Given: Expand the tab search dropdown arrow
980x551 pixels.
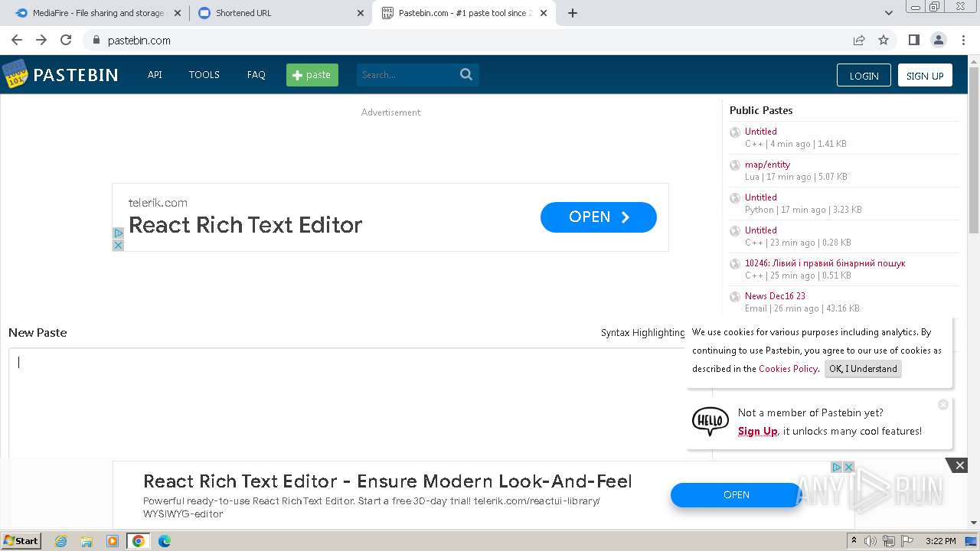Looking at the screenshot, I should click(x=888, y=13).
